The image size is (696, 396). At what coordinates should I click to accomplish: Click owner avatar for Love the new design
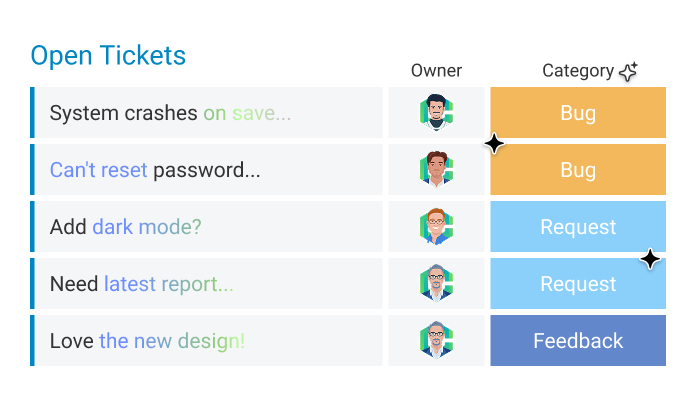(436, 340)
